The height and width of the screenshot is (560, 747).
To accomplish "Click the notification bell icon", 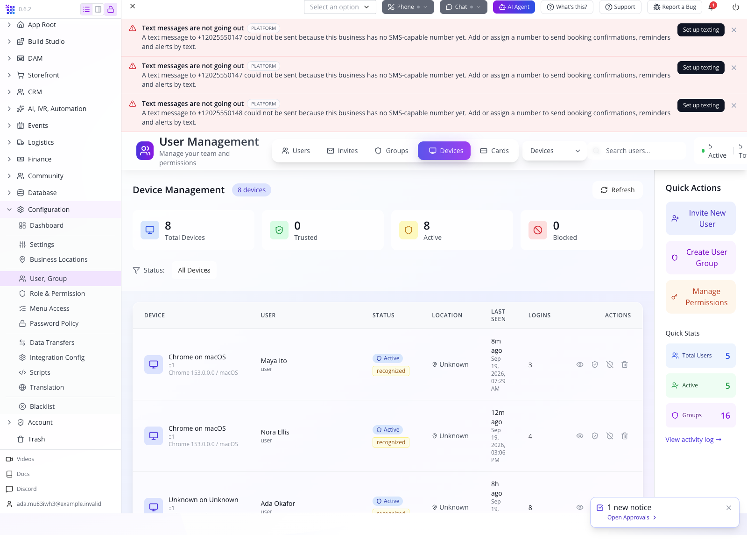I will [x=711, y=7].
